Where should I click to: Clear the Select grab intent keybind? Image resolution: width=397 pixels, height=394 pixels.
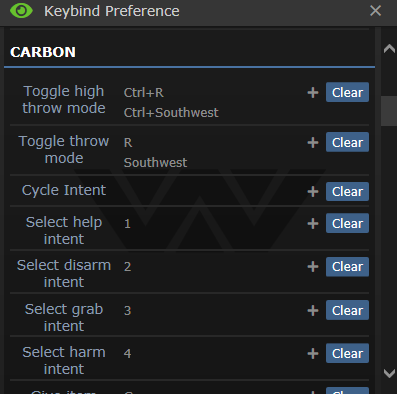coord(347,310)
